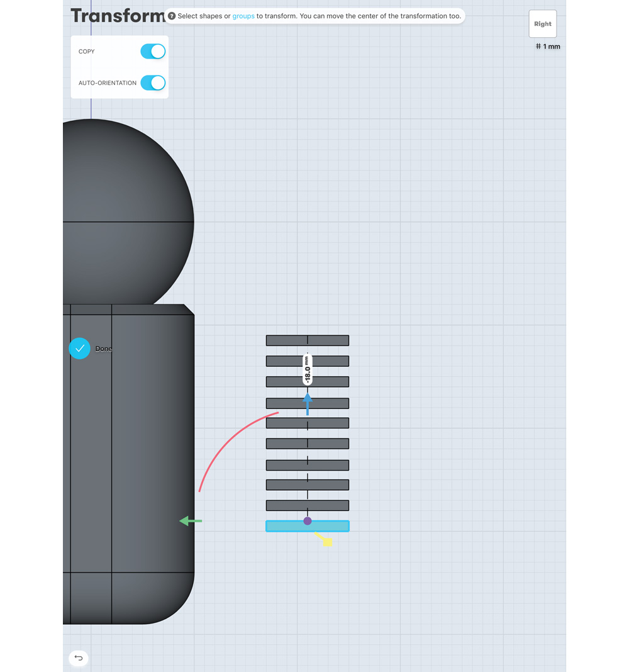629x672 pixels.
Task: Select the large dark sphere shape
Action: [x=128, y=212]
